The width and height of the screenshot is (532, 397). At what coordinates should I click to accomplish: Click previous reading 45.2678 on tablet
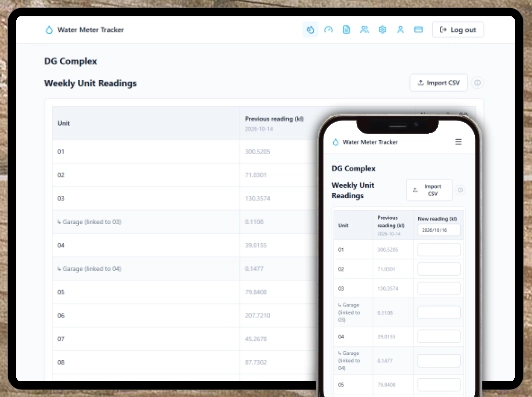click(256, 339)
